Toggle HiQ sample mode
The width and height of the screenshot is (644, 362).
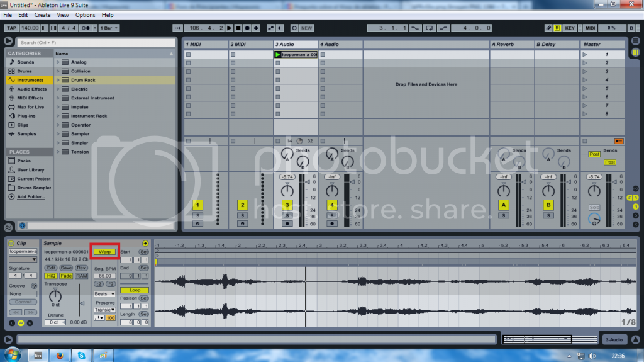[51, 276]
